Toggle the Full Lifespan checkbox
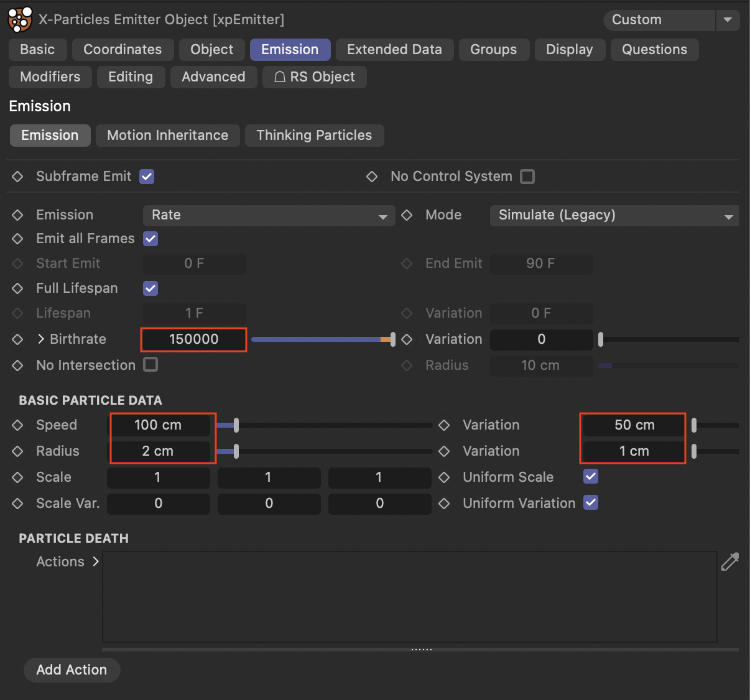Screen dimensions: 750x700 [x=150, y=288]
